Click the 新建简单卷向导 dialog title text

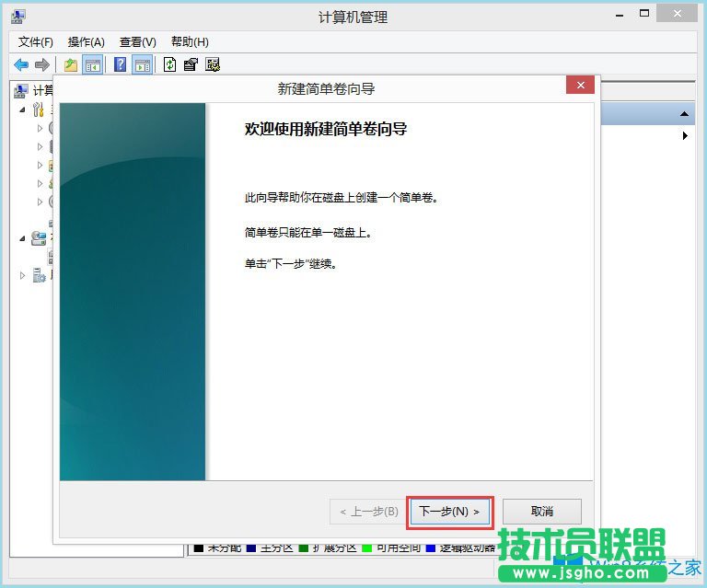coord(326,88)
